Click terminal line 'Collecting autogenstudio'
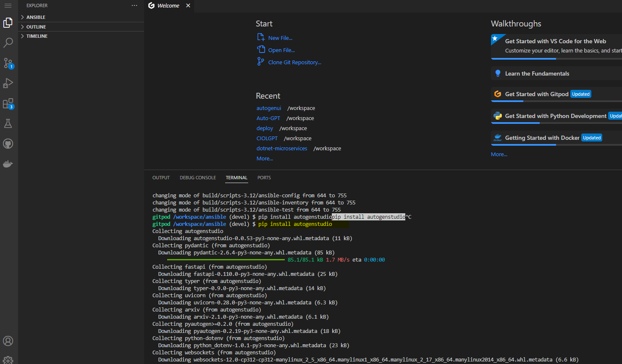This screenshot has height=364, width=622. 188,231
